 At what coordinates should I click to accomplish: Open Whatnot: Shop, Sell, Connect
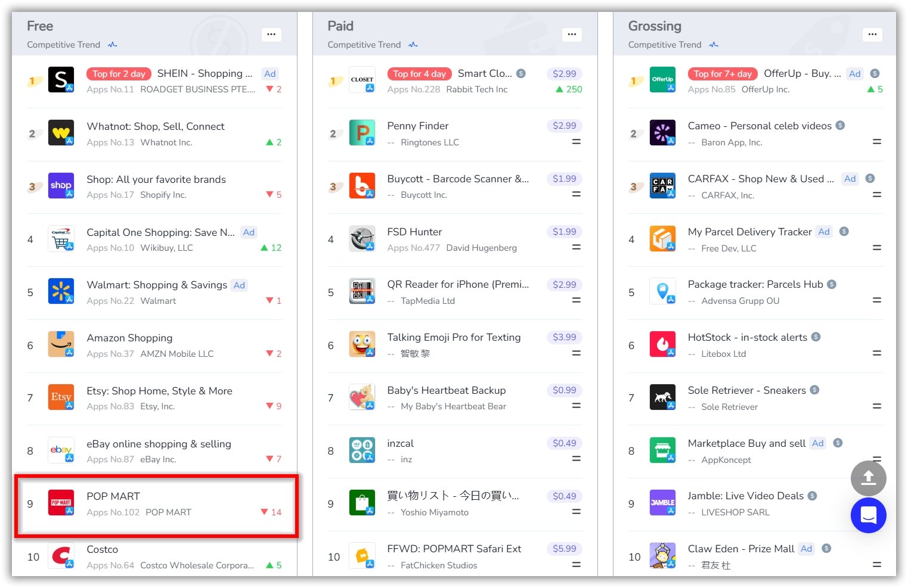click(x=156, y=126)
